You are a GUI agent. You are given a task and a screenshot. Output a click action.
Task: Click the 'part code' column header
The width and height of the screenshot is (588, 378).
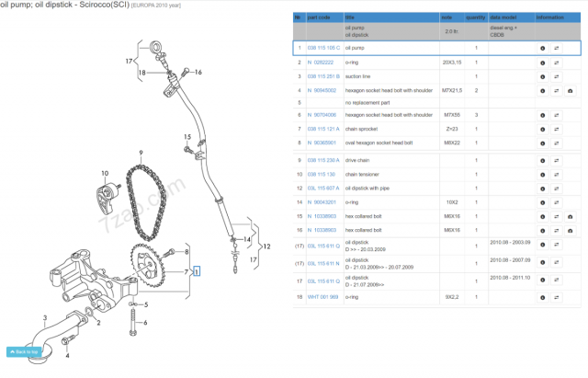point(317,17)
